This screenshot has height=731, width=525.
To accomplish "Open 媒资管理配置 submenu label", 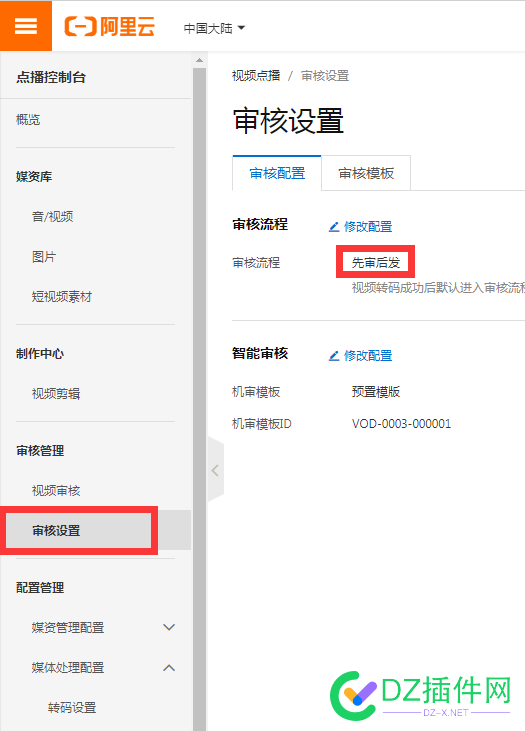I will pos(68,628).
